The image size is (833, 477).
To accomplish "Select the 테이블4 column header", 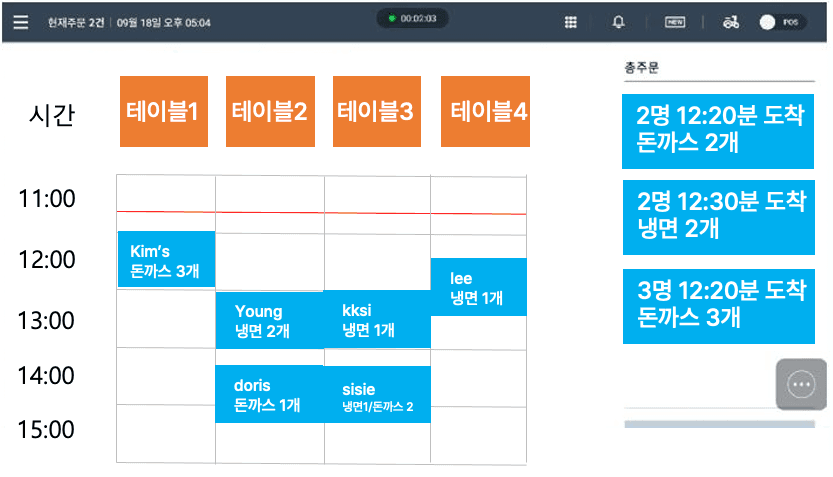I will pos(485,111).
